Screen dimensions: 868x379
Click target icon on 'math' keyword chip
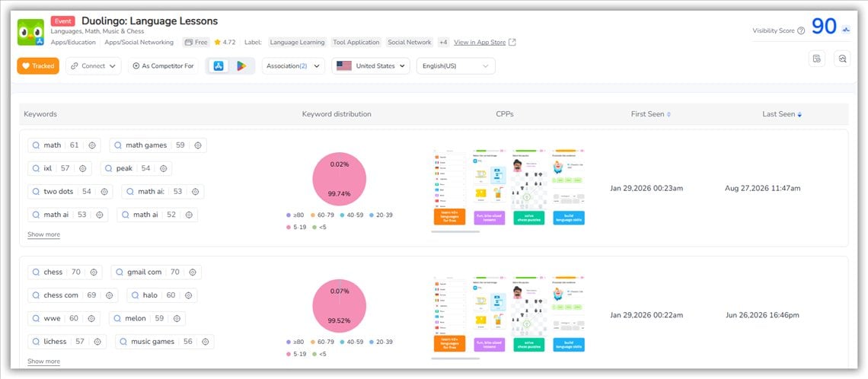point(92,145)
